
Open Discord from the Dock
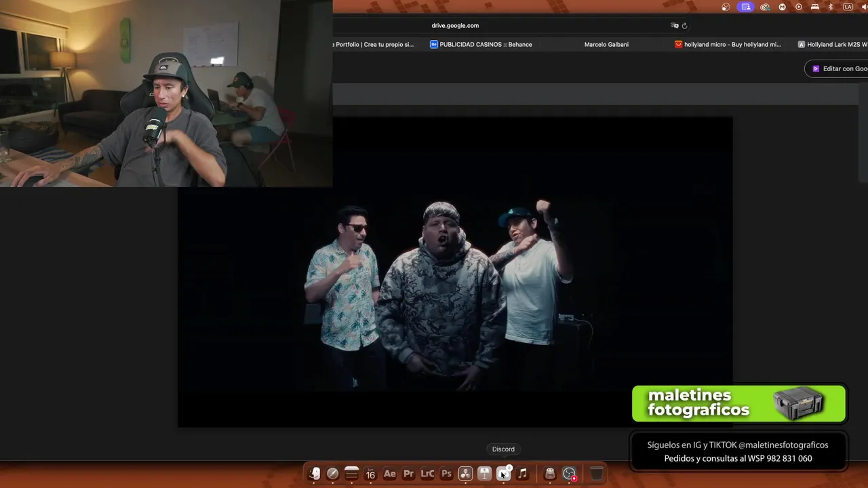click(x=503, y=474)
